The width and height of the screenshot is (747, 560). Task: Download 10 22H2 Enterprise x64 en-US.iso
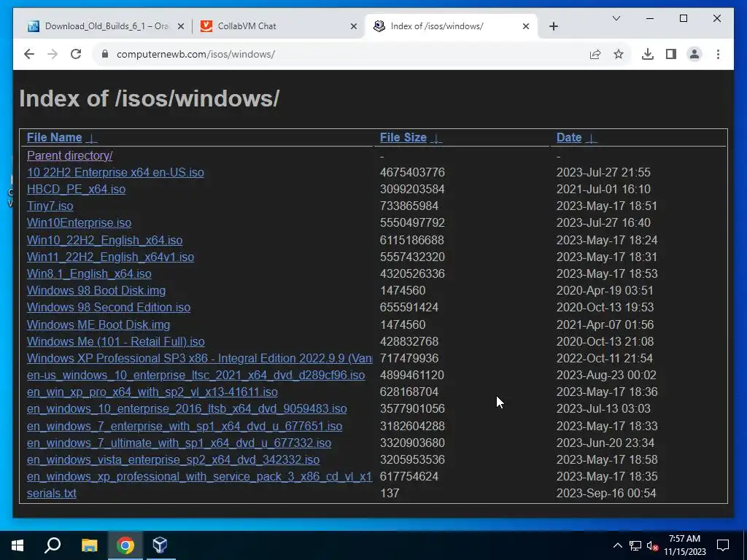[115, 172]
